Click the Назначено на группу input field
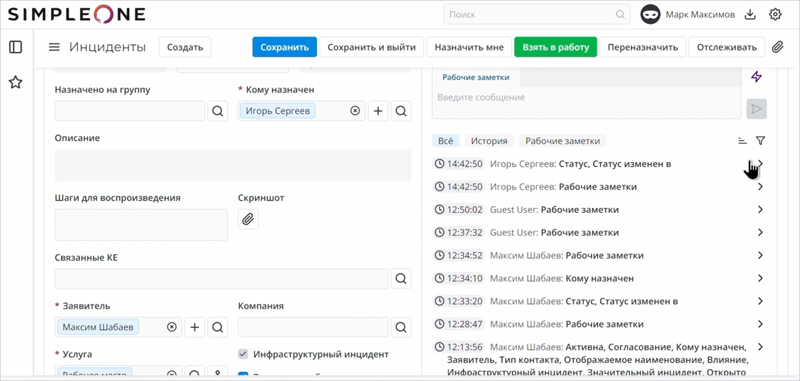Viewport: 800px width, 381px height. coord(130,111)
